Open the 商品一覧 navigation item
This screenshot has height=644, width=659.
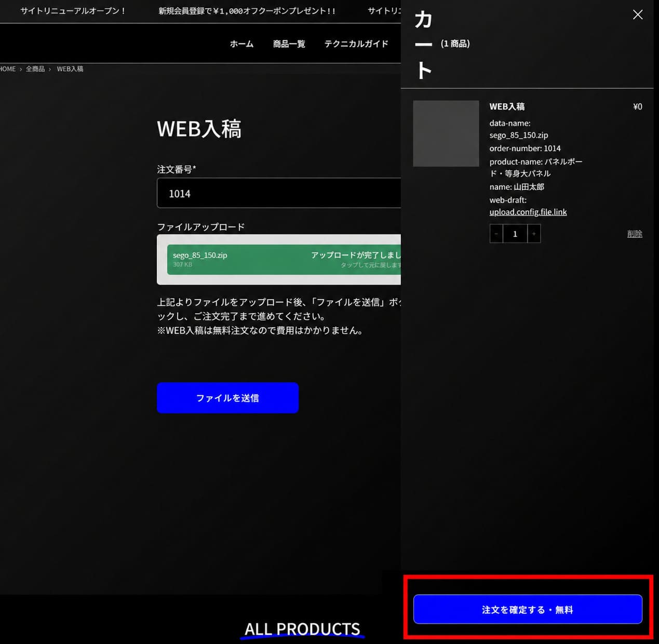click(289, 44)
